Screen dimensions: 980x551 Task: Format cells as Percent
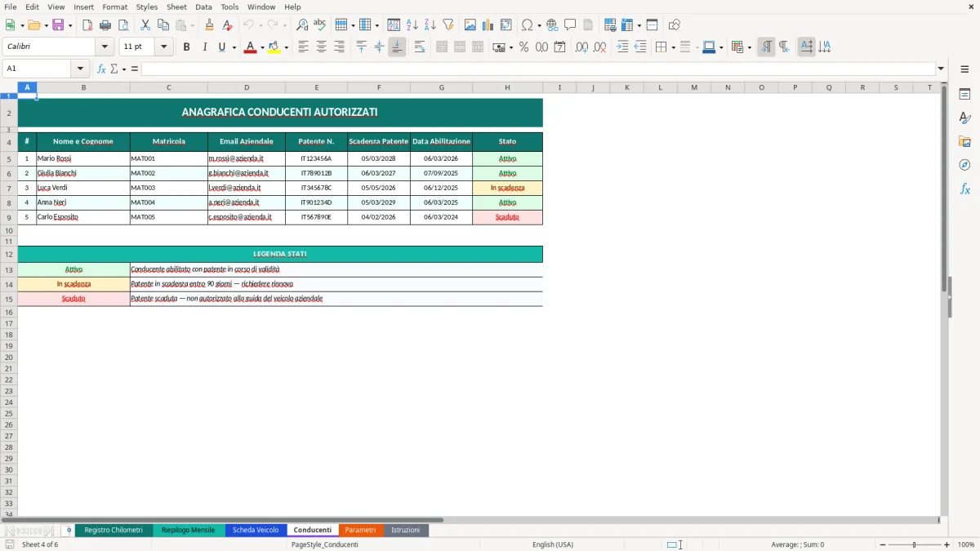[x=523, y=47]
